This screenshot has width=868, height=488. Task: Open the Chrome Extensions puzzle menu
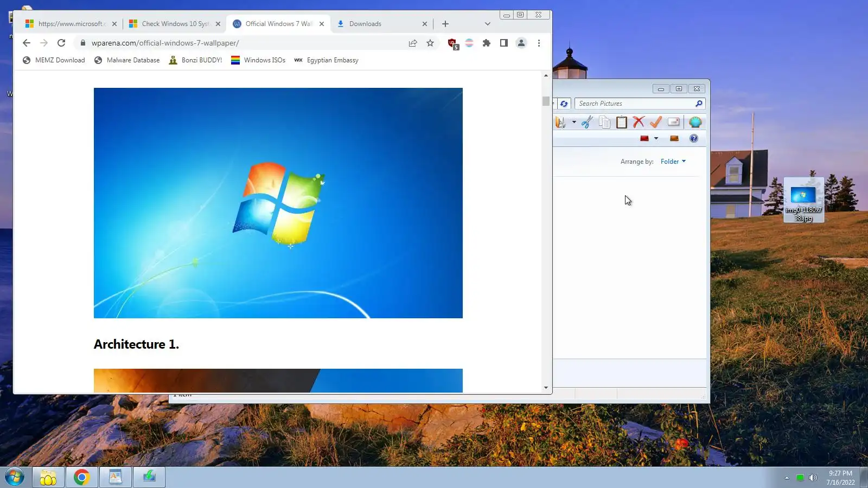coord(487,43)
